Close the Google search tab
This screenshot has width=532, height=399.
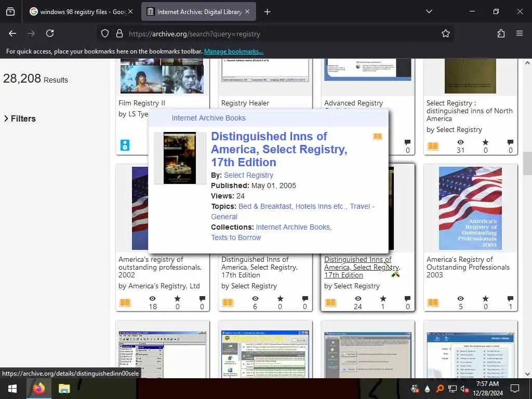130,11
